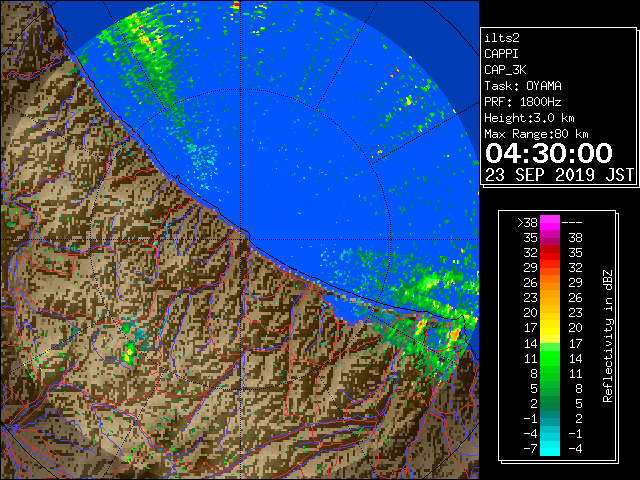Pick the bright green swatch for 11–14 dBZ
640x480 pixels.
(550, 358)
